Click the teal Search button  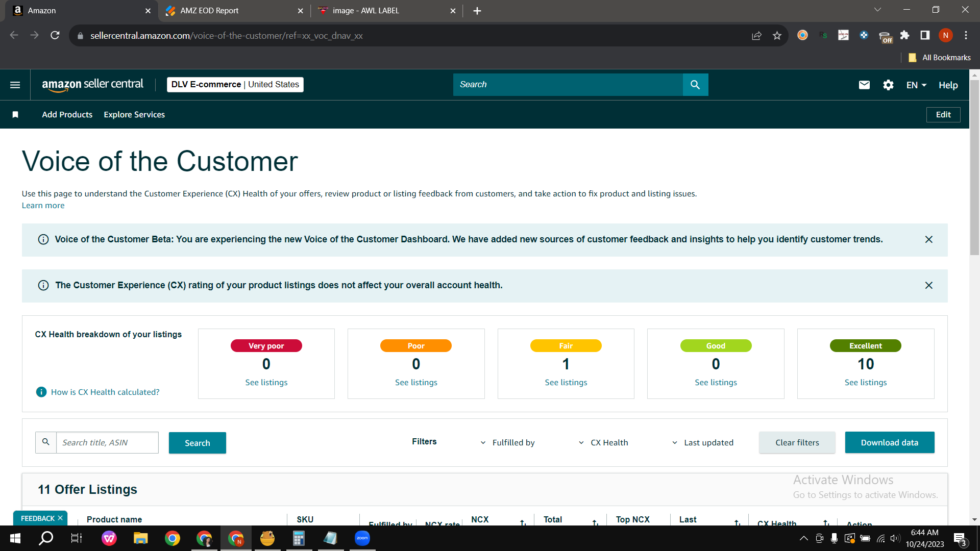[x=198, y=443]
